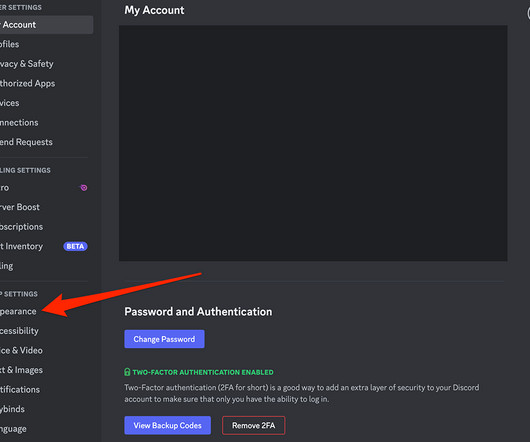
Task: Click the Password and Authentication heading
Action: [198, 312]
